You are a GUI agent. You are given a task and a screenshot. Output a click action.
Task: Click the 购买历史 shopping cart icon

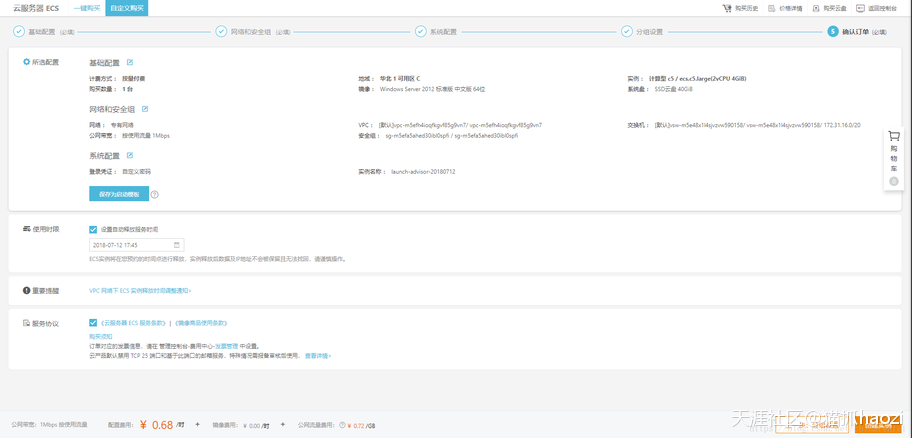click(727, 8)
